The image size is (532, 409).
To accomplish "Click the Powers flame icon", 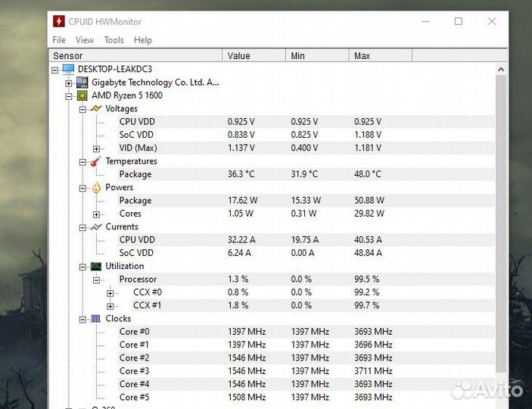I will [x=96, y=188].
